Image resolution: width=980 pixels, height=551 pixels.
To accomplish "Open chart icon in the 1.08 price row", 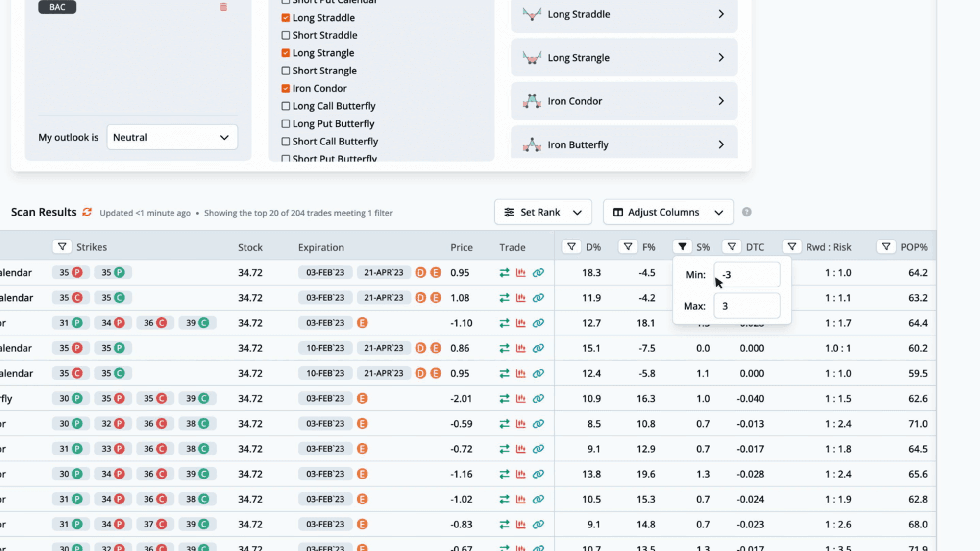I will coord(521,298).
